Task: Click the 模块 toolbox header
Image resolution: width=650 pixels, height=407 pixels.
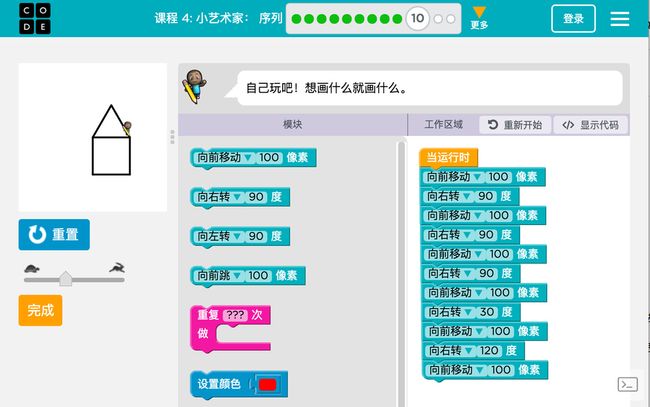Action: click(293, 124)
